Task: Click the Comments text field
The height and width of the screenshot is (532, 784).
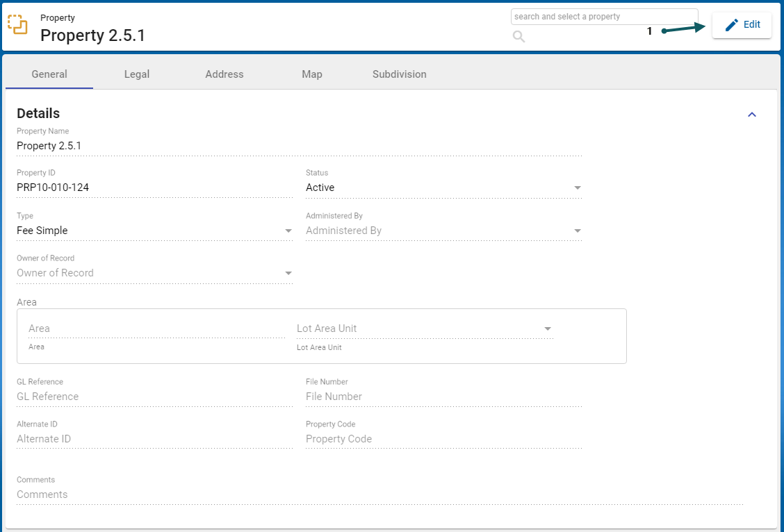Action: pos(379,494)
